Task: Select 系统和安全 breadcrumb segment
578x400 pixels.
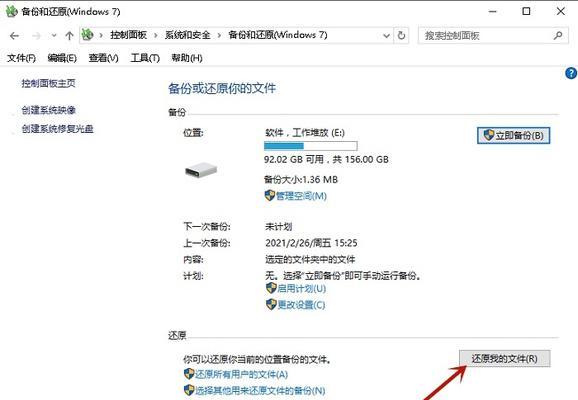Action: [x=187, y=35]
